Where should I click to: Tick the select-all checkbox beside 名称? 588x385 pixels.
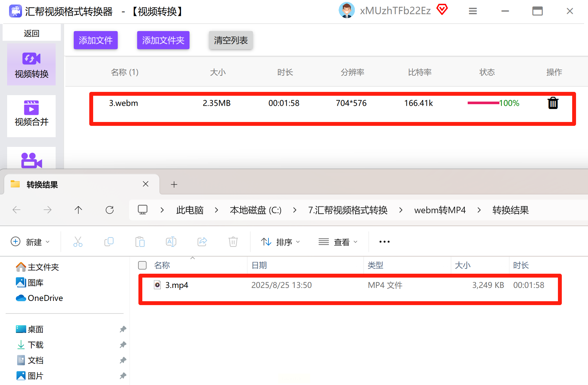142,265
